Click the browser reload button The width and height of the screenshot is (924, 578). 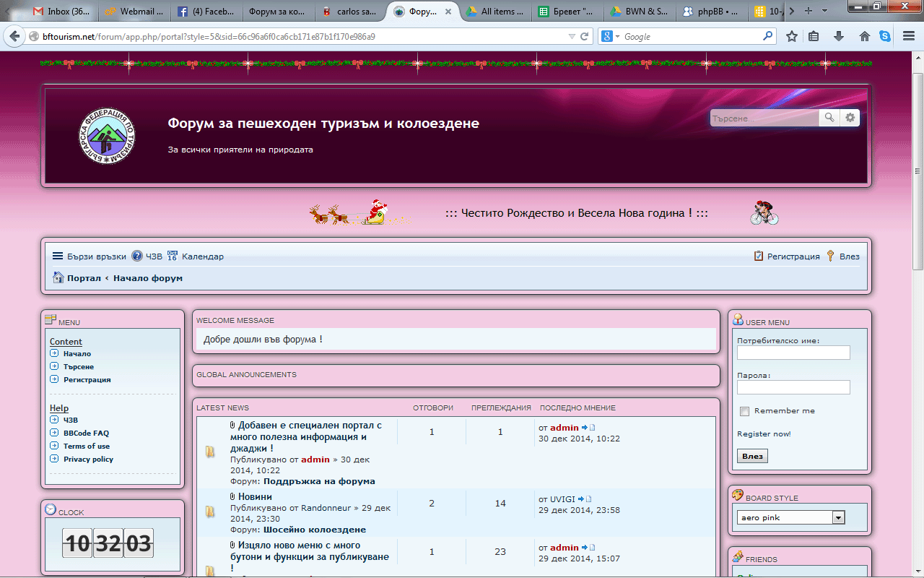585,36
